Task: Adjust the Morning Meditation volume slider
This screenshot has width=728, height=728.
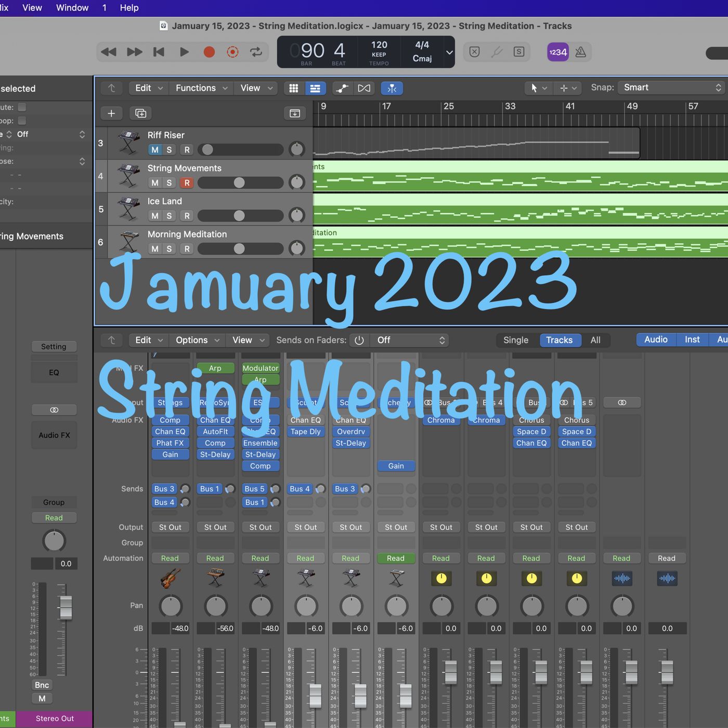Action: pos(239,249)
